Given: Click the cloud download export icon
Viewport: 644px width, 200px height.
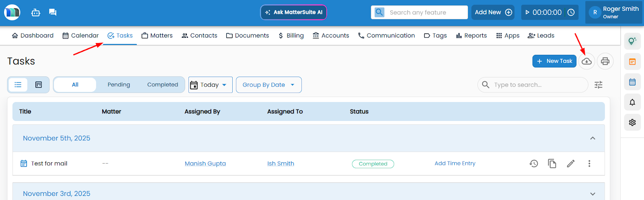Looking at the screenshot, I should pos(586,61).
